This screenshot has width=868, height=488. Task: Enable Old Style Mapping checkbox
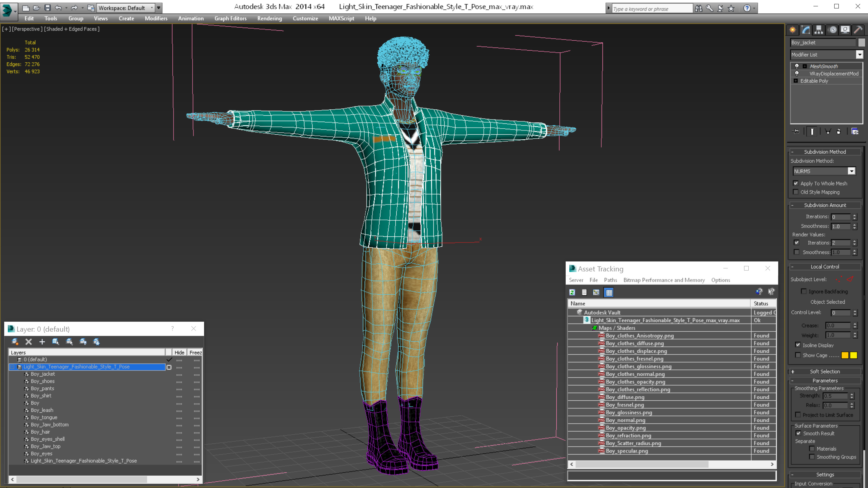(796, 192)
